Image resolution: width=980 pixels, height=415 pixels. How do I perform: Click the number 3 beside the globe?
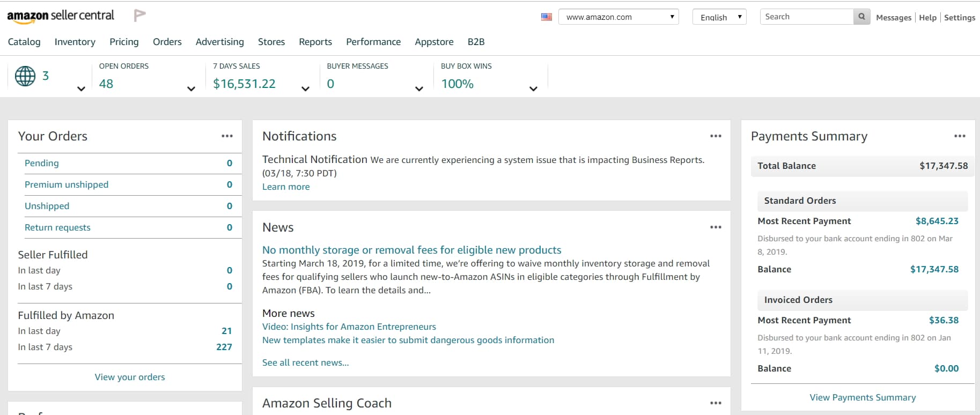click(46, 76)
